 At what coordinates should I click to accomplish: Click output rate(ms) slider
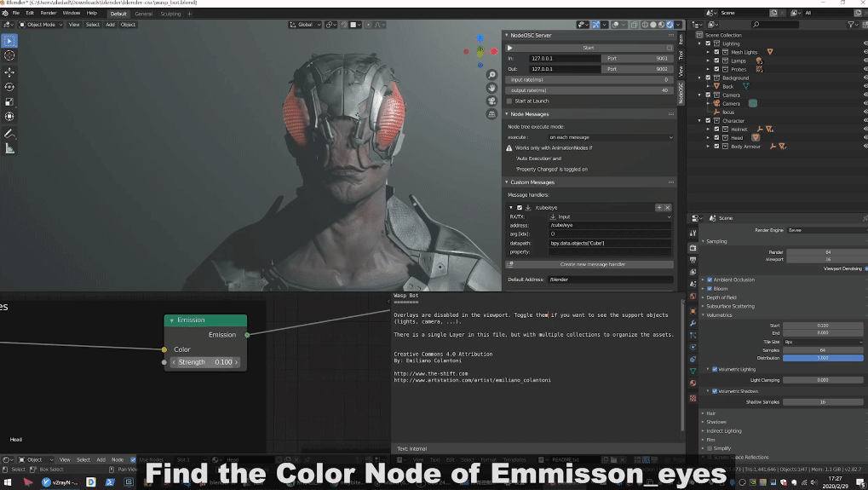(x=589, y=90)
